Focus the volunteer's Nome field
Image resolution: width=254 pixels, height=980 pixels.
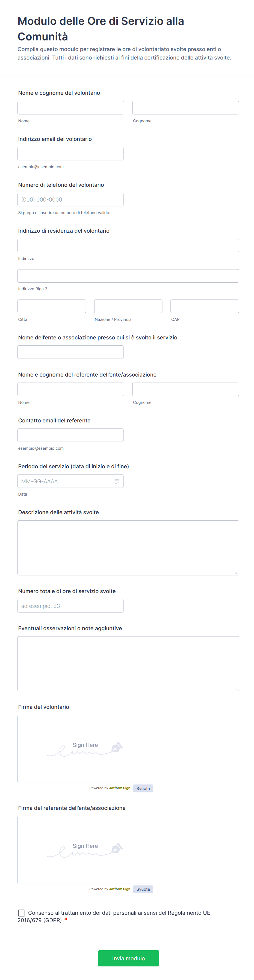[x=71, y=108]
